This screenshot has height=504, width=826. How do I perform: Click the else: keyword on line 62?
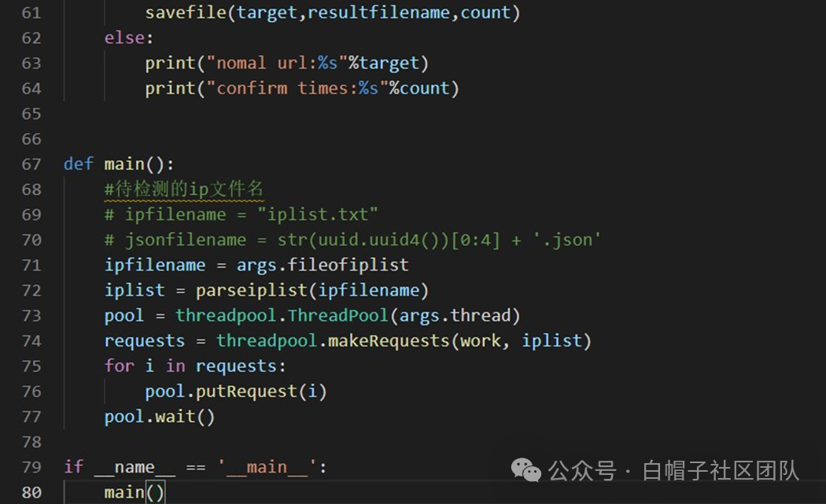[129, 38]
